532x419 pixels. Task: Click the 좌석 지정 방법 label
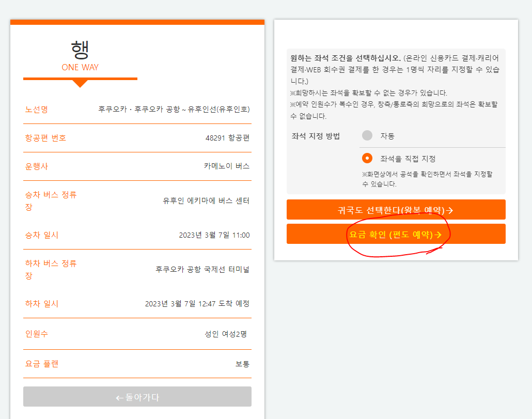(x=316, y=136)
